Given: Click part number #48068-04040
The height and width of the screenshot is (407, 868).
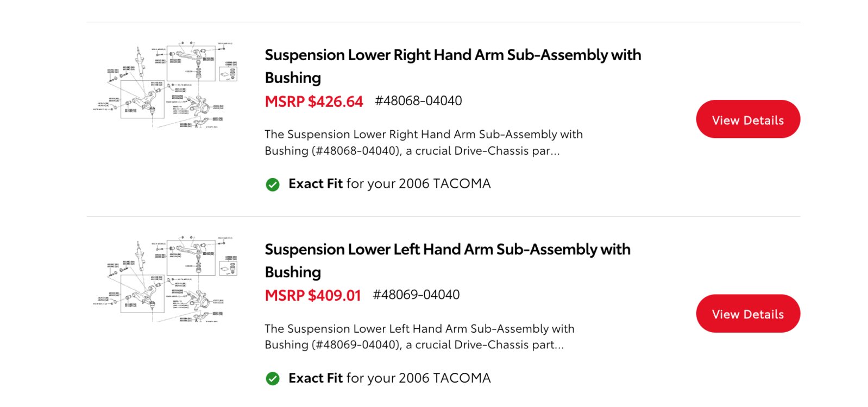Looking at the screenshot, I should coord(418,101).
